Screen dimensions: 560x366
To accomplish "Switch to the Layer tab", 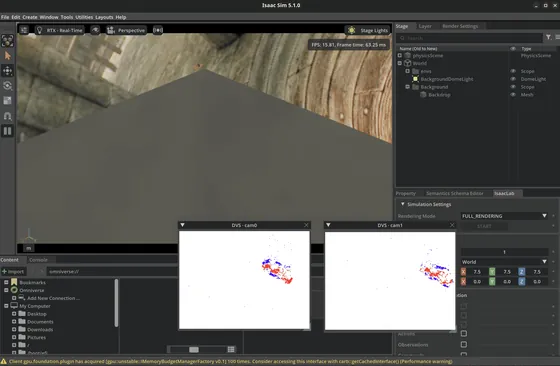I will tap(425, 26).
